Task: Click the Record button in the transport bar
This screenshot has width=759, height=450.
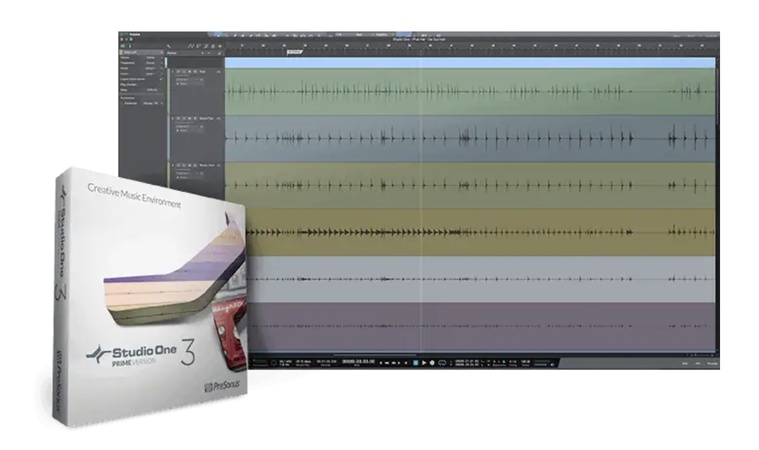Action: (x=432, y=362)
